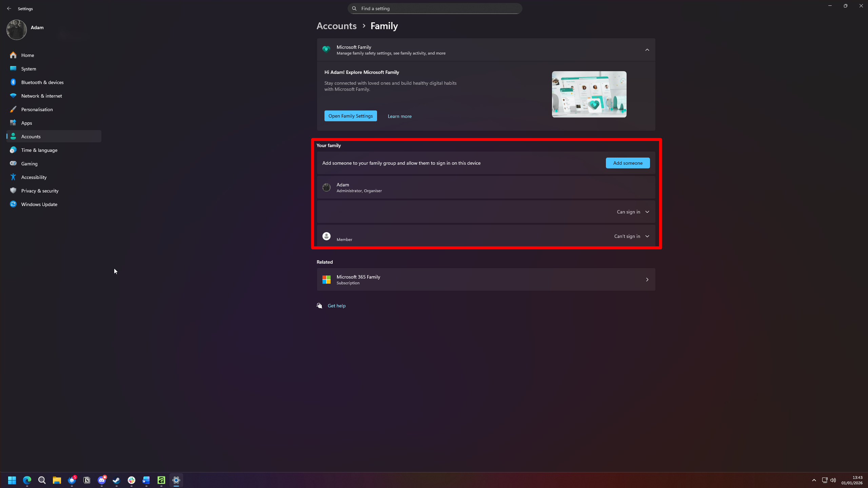Select Time & language settings
The image size is (868, 488).
pyautogui.click(x=39, y=150)
